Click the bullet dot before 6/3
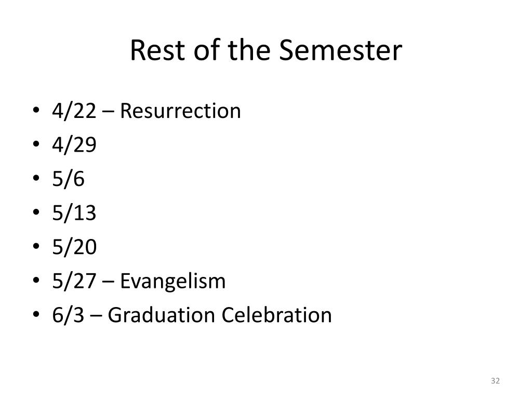532x399 pixels. [36, 314]
